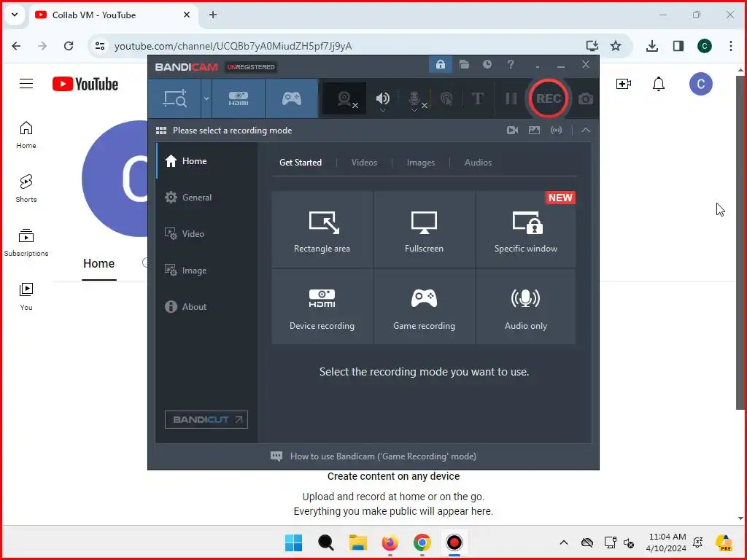Click the screenshot camera icon in Bandicam
Image resolution: width=747 pixels, height=560 pixels.
(586, 98)
